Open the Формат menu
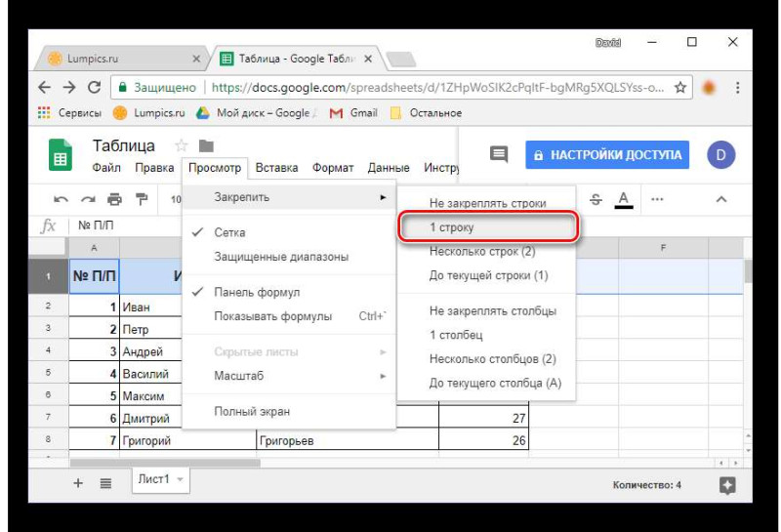The image size is (781, 532). coord(333,168)
